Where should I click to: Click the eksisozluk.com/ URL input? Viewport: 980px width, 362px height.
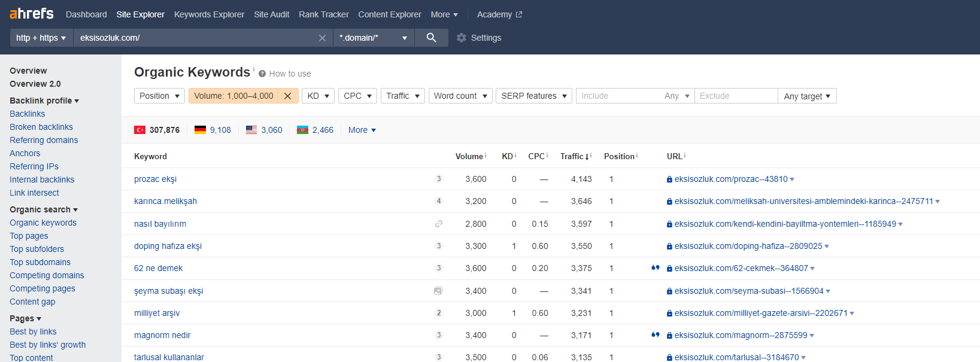coord(195,38)
